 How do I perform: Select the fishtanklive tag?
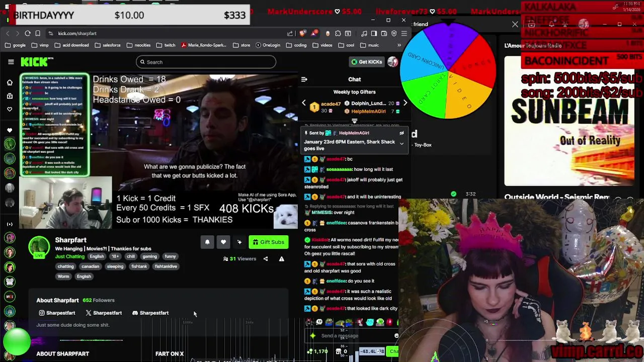pyautogui.click(x=166, y=266)
